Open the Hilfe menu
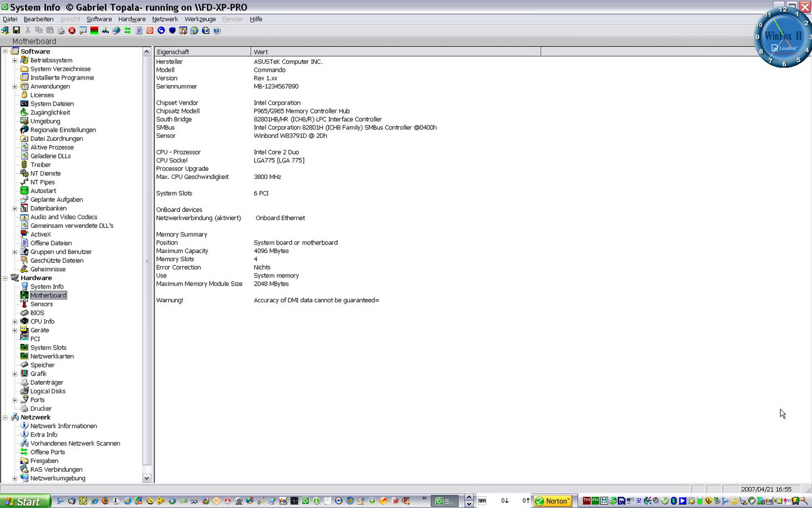The image size is (812, 508). (x=256, y=19)
